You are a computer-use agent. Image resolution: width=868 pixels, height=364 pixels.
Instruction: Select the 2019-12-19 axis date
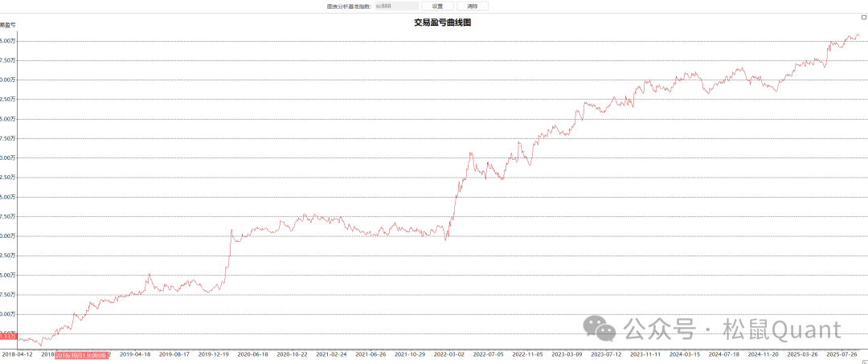(x=214, y=354)
